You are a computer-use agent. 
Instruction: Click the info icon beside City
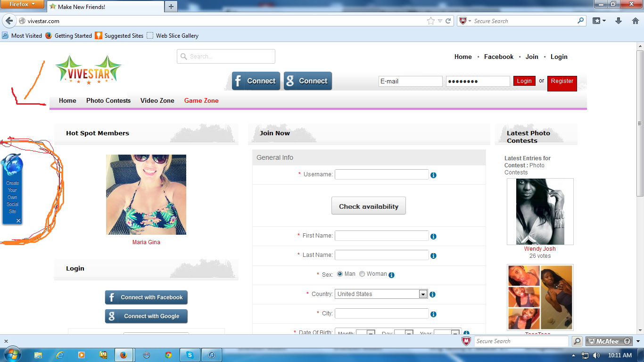[x=433, y=314]
